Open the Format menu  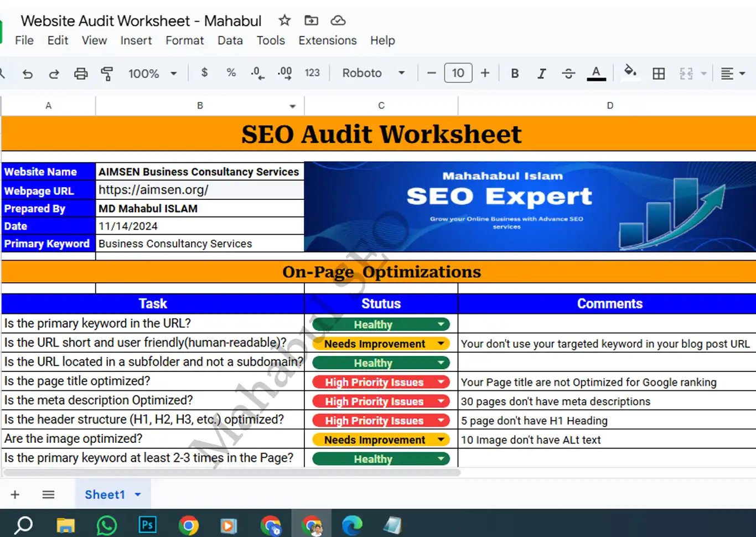click(x=185, y=40)
